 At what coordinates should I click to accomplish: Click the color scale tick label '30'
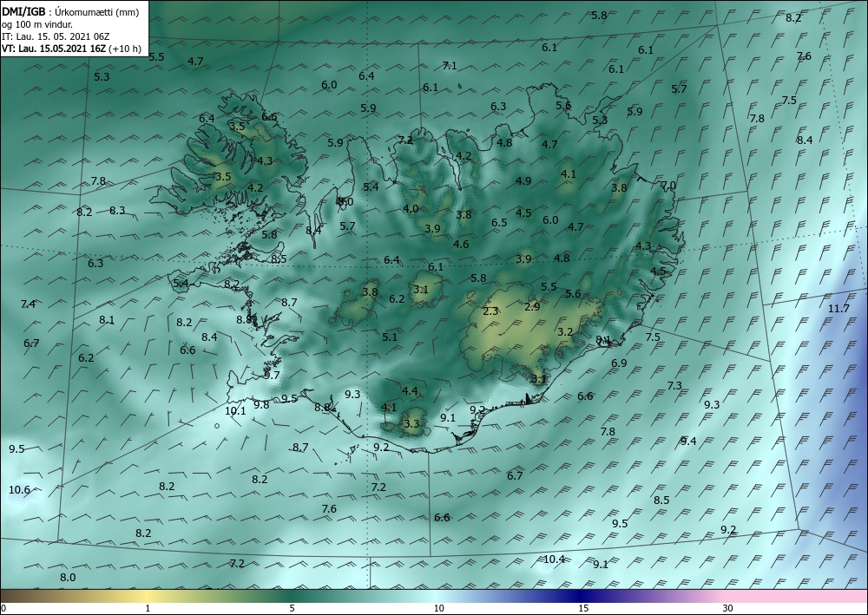point(727,608)
